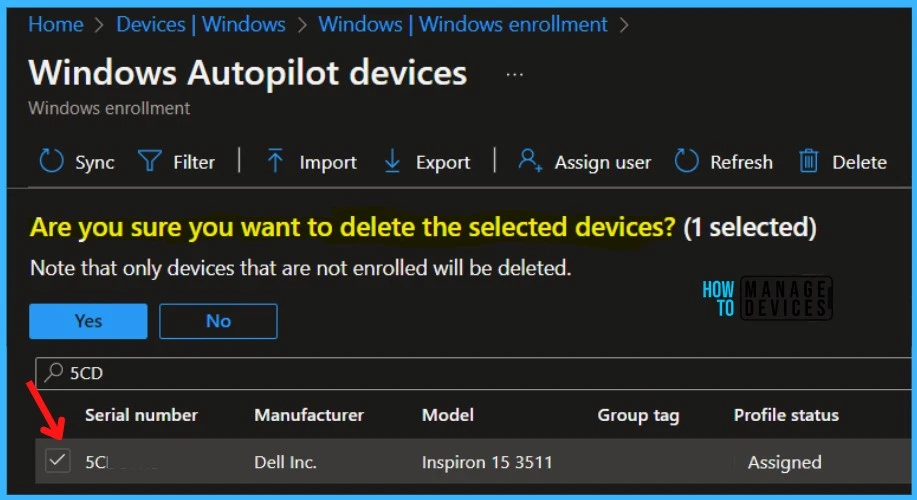Open the Filter funnel icon
The image size is (917, 500).
[149, 161]
